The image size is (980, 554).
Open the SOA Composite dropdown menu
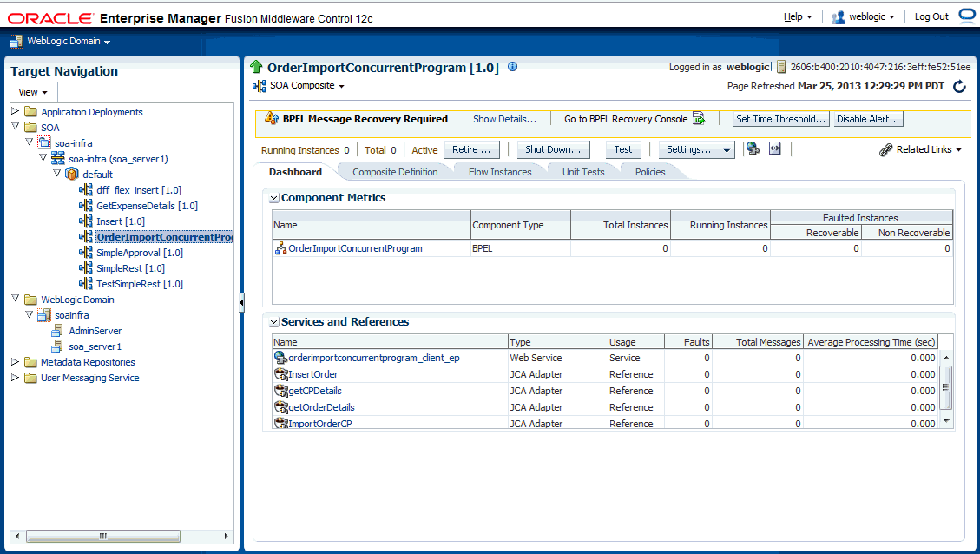point(307,86)
